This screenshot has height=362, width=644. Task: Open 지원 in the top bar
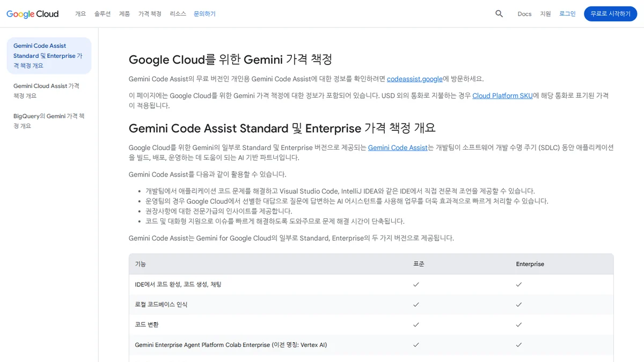pyautogui.click(x=545, y=14)
